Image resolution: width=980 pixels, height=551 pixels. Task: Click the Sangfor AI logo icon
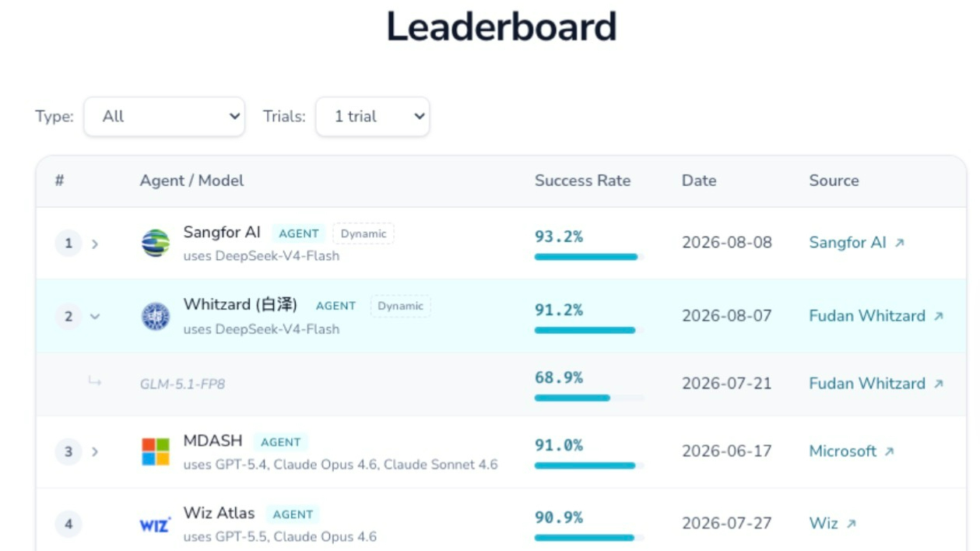tap(156, 244)
